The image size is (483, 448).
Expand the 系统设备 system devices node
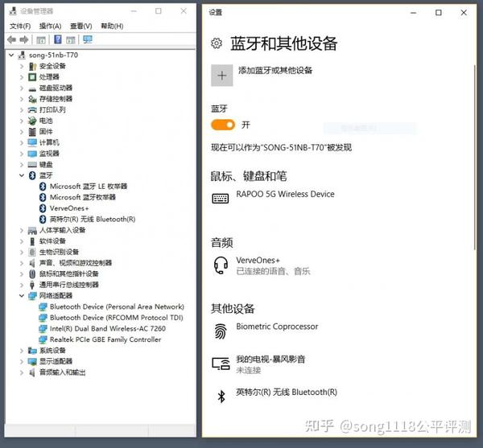(x=22, y=351)
